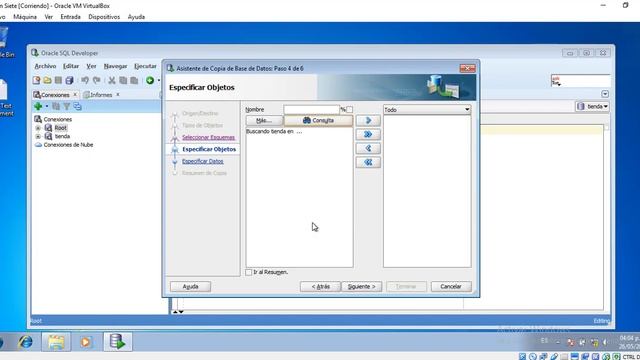Click the red flag Action Center tray icon
This screenshot has height=360, width=640.
(571, 342)
